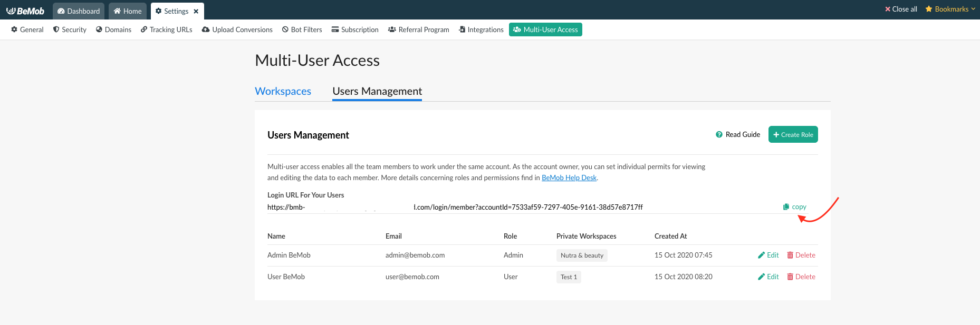Image resolution: width=980 pixels, height=325 pixels.
Task: Delete the Admin BeMob user
Action: click(x=801, y=255)
